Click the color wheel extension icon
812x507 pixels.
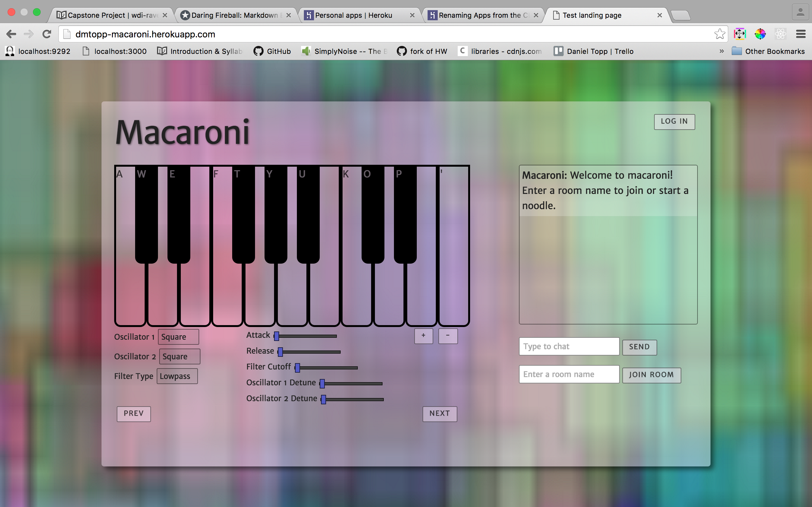pyautogui.click(x=760, y=34)
